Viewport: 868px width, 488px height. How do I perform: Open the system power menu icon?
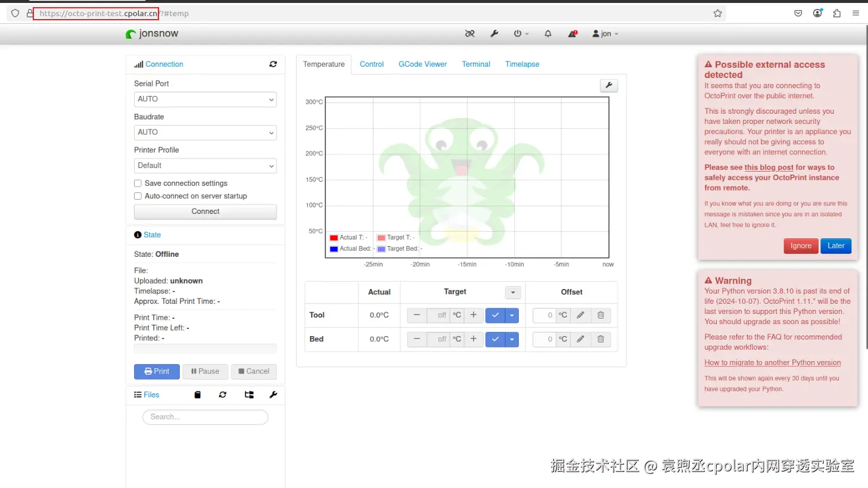coord(521,34)
